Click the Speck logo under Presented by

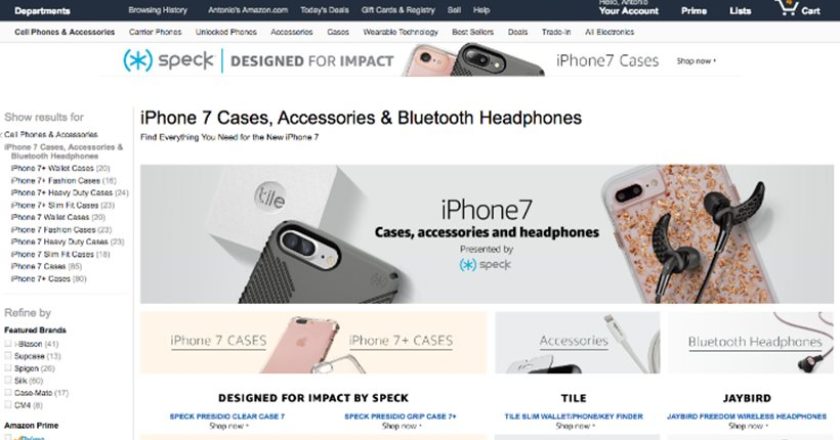pos(485,265)
